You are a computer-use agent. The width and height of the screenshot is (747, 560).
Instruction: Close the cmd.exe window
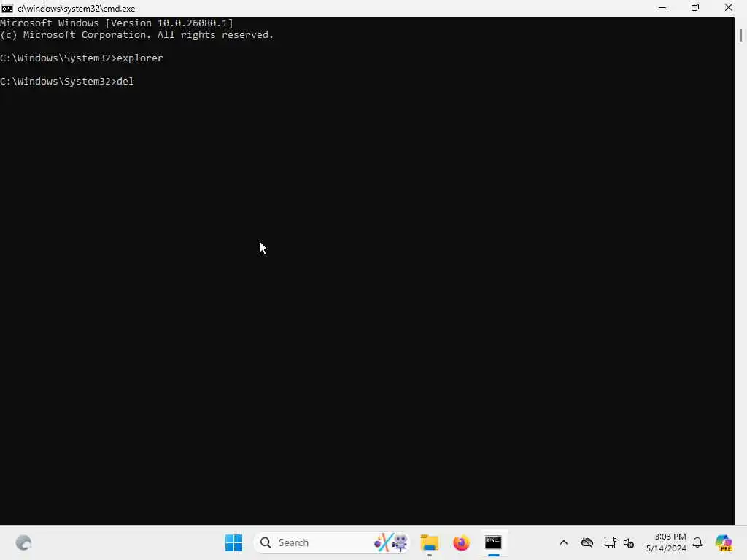click(x=729, y=8)
